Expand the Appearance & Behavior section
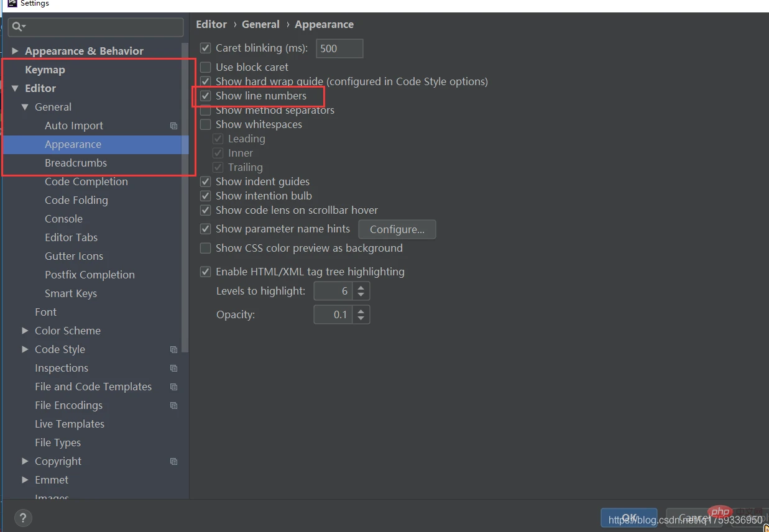 click(15, 51)
